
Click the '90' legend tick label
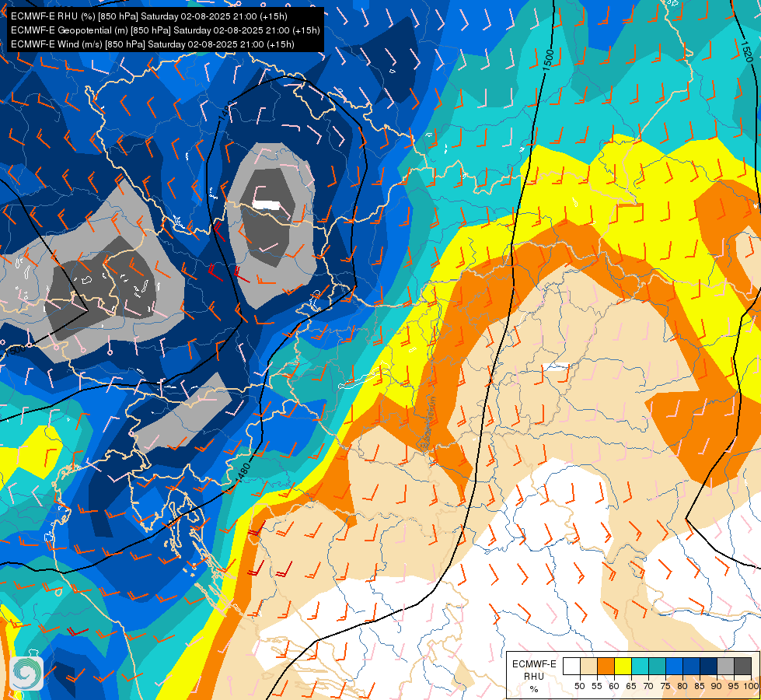717,686
